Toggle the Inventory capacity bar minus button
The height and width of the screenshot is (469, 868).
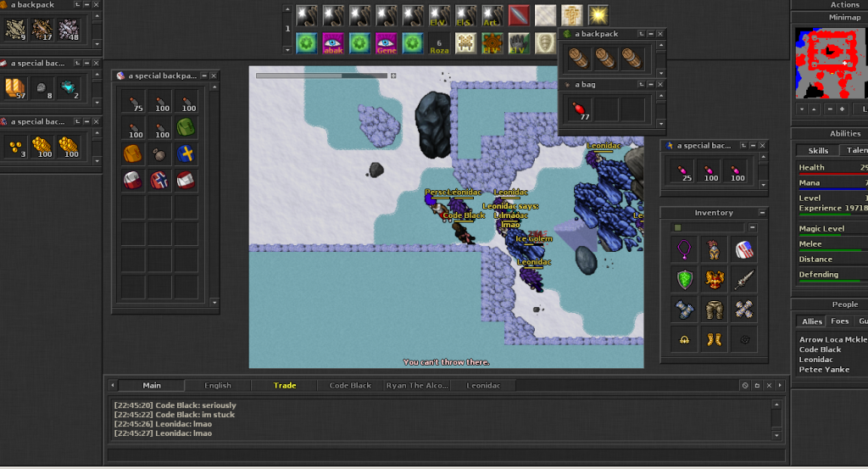(753, 227)
